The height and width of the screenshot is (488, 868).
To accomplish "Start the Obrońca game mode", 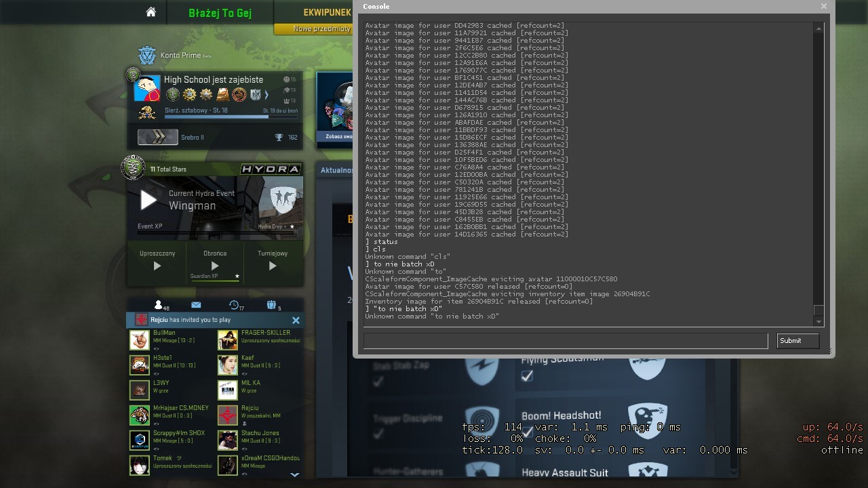I will tap(215, 266).
